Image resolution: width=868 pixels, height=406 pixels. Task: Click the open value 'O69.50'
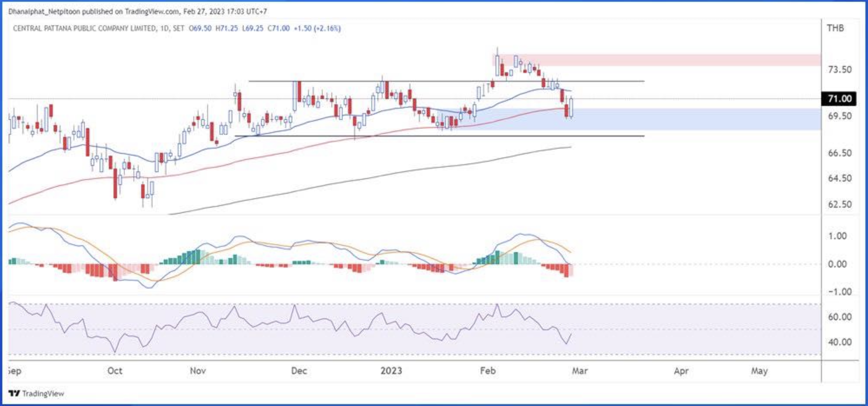click(x=200, y=28)
